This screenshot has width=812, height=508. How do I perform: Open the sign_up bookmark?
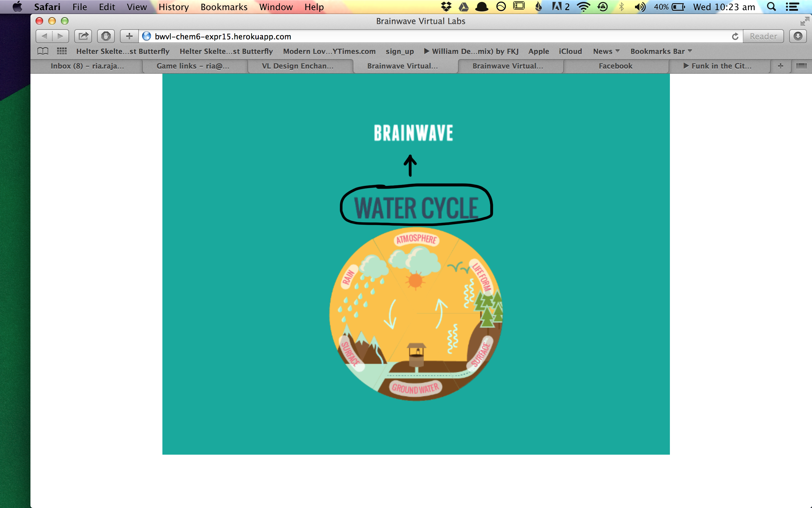[400, 51]
